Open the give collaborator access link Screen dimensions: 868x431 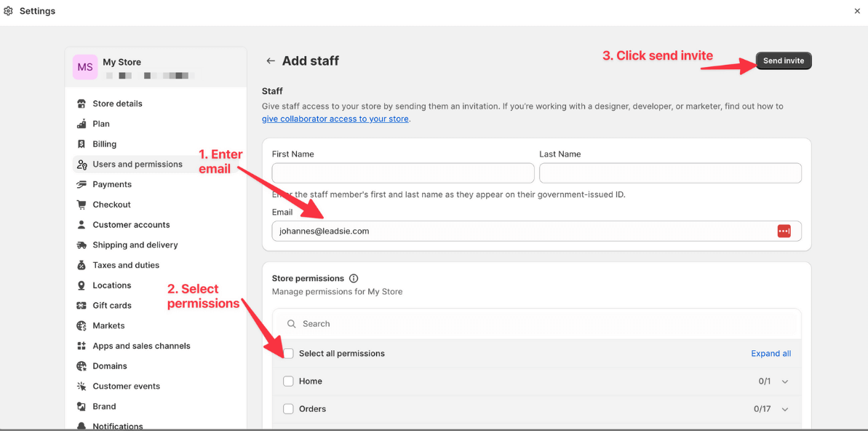[x=335, y=118]
